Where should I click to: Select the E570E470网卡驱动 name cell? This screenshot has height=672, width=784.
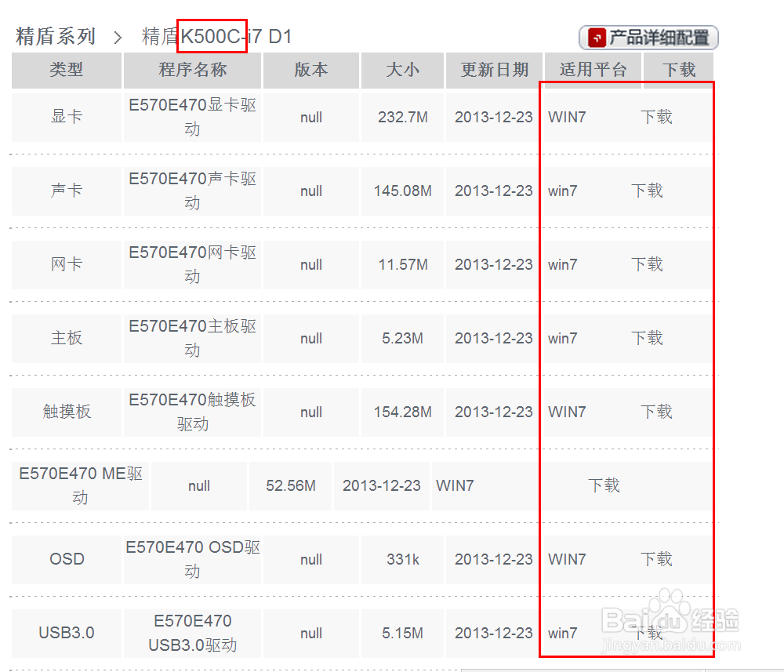(x=193, y=264)
